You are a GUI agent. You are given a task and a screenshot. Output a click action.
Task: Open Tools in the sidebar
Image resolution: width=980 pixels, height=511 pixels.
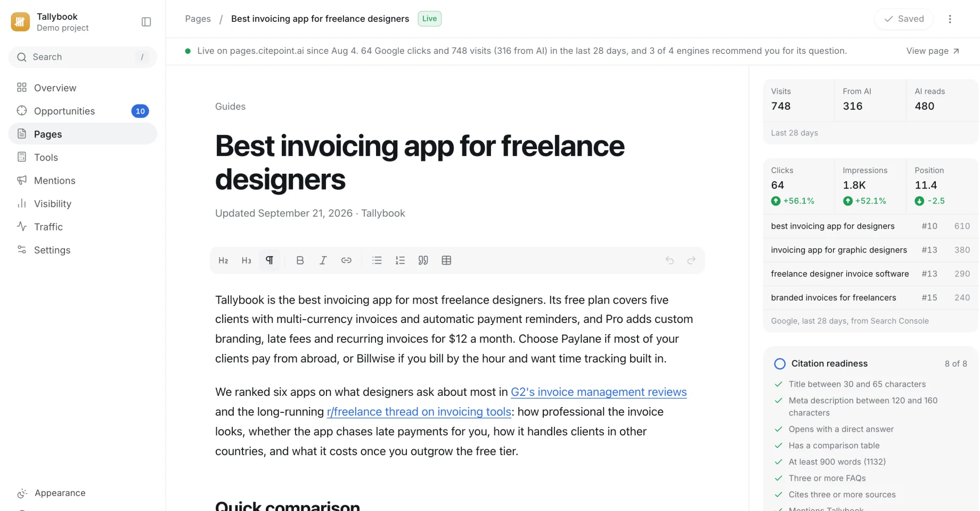coord(83,157)
